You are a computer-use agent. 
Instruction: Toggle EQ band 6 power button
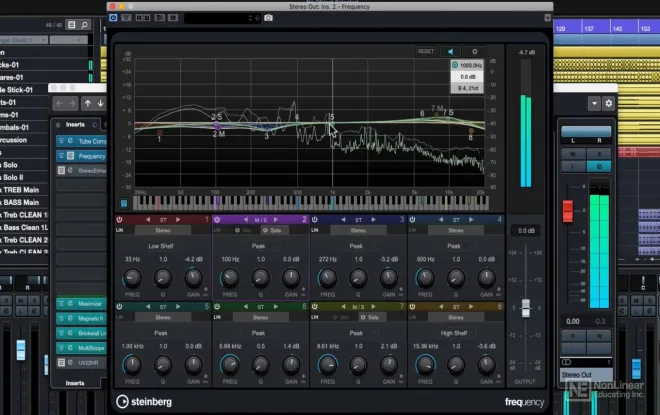click(217, 307)
